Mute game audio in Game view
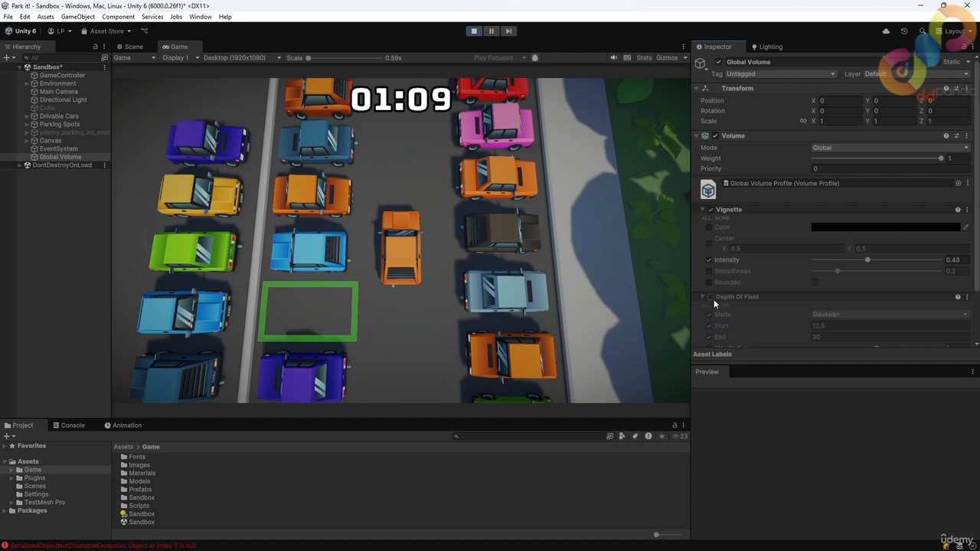Viewport: 980px width, 551px height. coord(613,58)
